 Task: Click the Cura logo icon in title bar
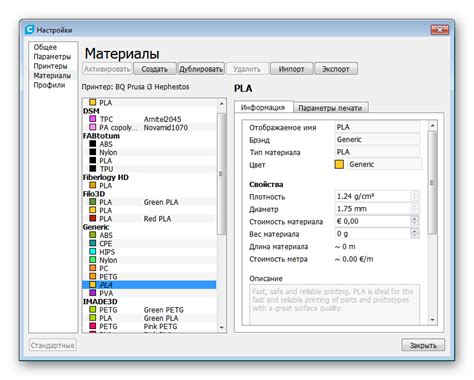click(x=29, y=30)
